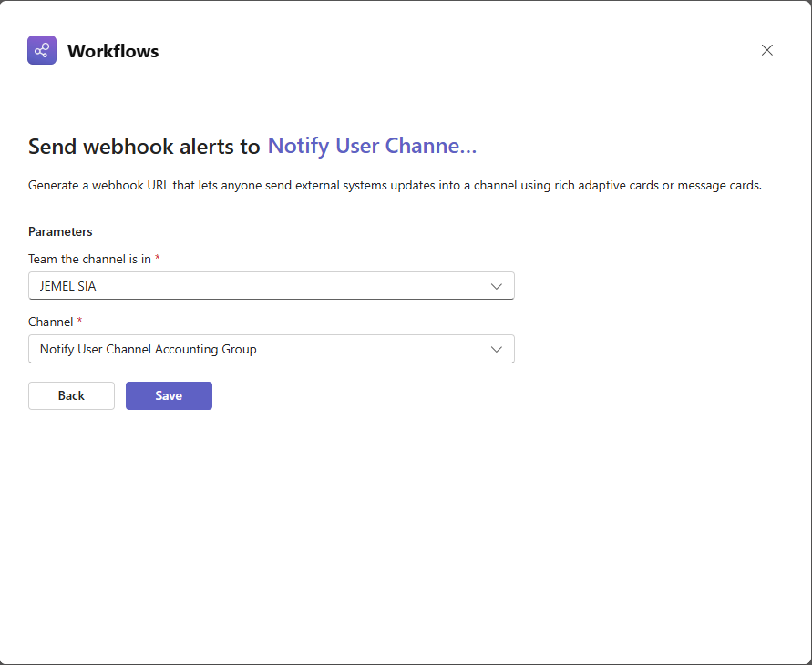Viewport: 812px width, 665px height.
Task: Click the 'Team the channel is in' label
Action: 89,259
